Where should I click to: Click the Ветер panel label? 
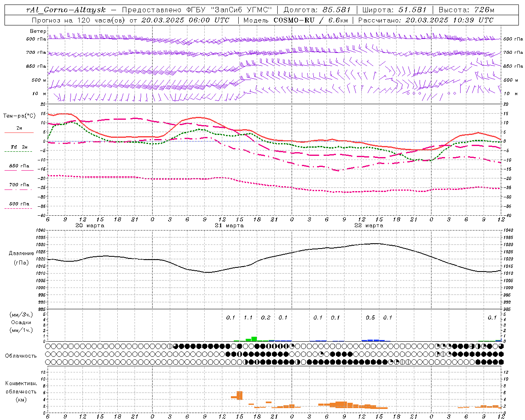point(38,31)
